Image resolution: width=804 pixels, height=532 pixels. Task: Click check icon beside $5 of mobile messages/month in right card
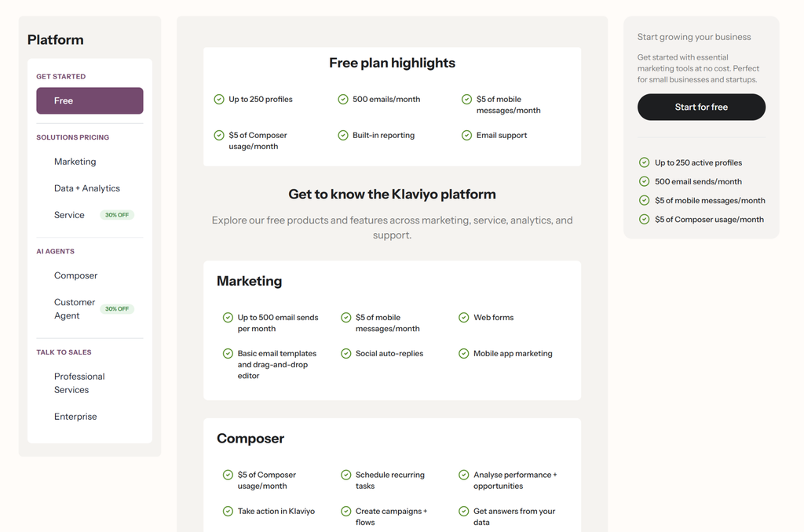coord(645,200)
